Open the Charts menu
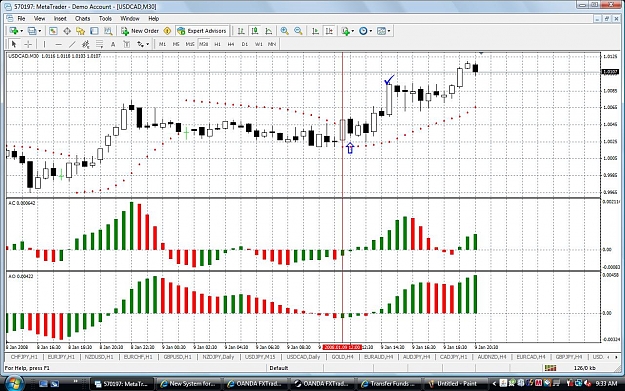Viewport: 625px width, 391px height. (x=83, y=18)
